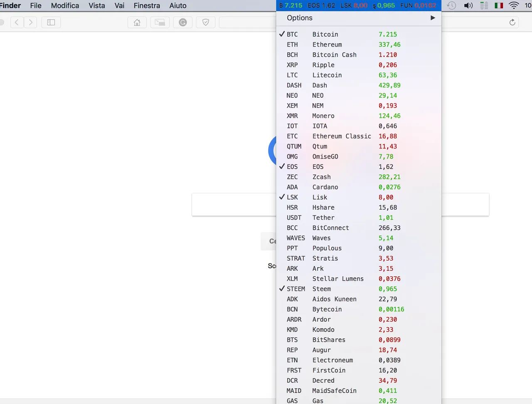Click the browser back arrow button
The width and height of the screenshot is (532, 404).
[17, 22]
